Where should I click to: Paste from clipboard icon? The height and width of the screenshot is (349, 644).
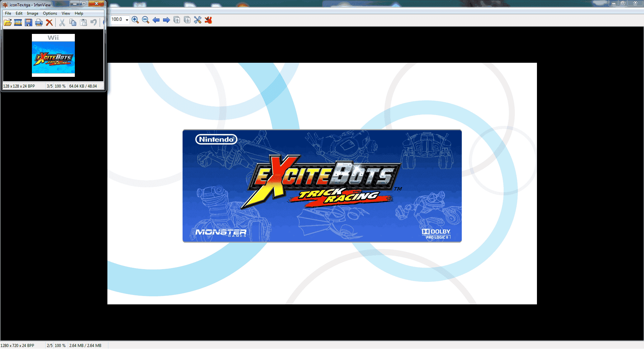[x=84, y=22]
